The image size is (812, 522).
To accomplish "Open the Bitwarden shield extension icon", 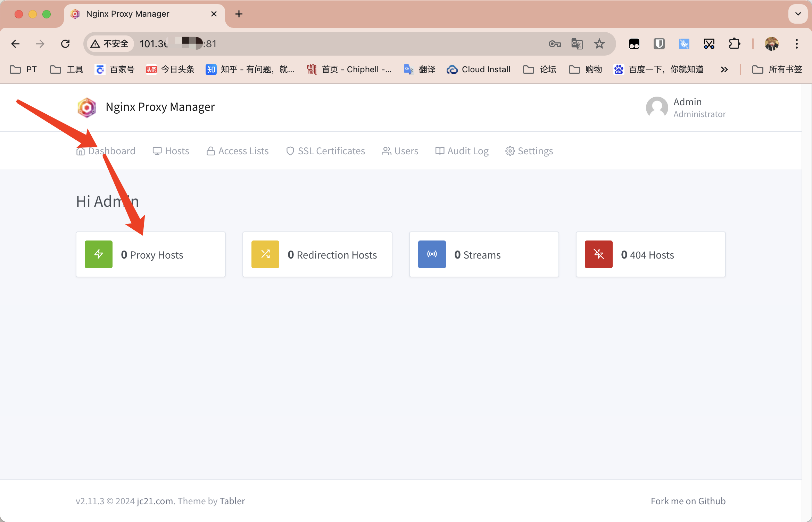I will (659, 44).
